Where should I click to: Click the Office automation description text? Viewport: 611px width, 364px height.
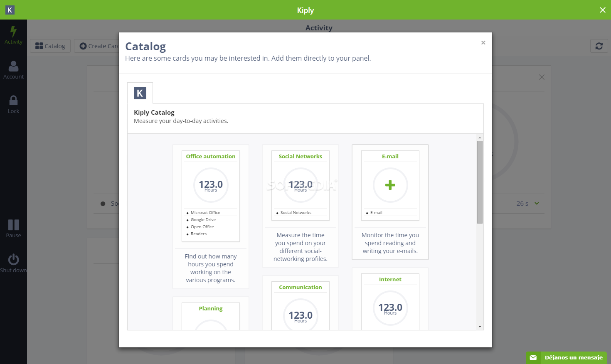coord(211,268)
